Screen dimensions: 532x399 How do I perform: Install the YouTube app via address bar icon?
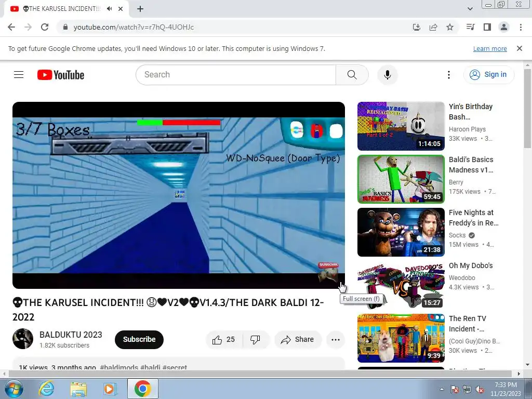coord(417,27)
